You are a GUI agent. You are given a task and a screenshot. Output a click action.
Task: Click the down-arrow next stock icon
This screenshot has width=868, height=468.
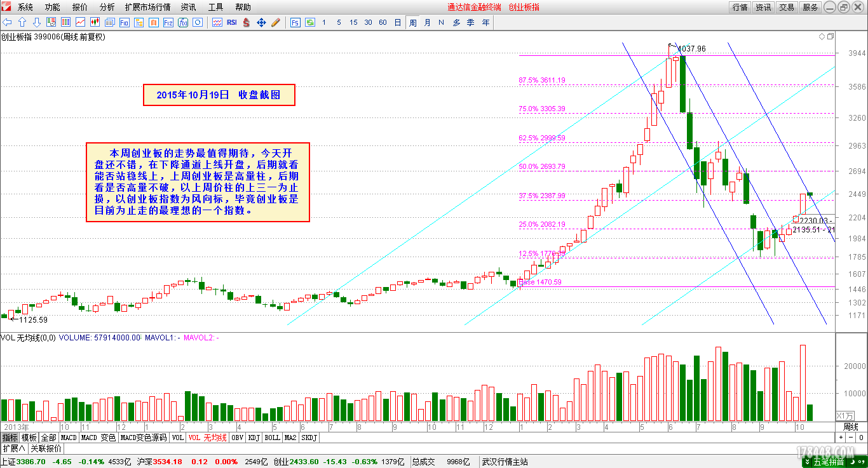tap(36, 22)
